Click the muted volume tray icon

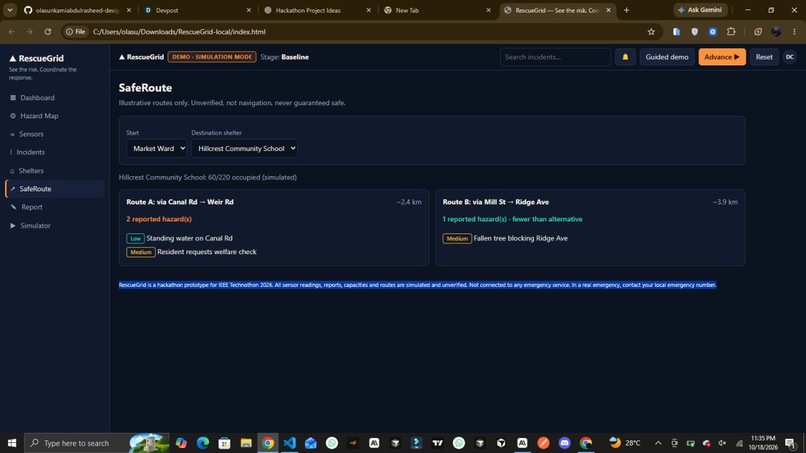click(722, 443)
